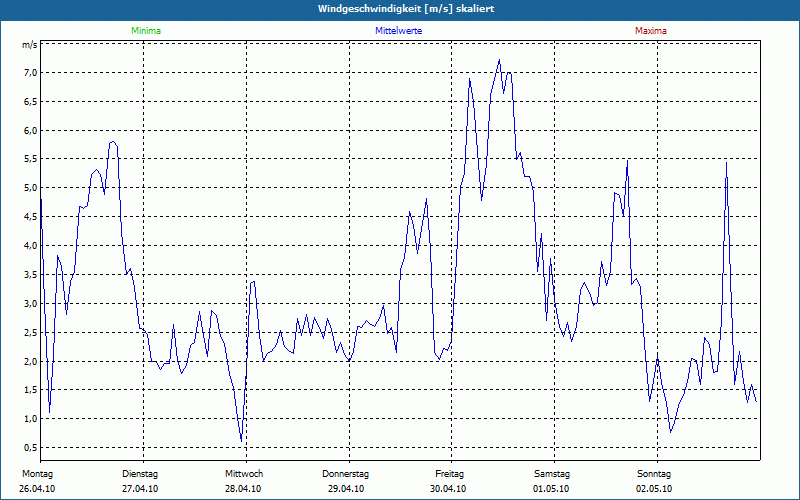Click the 02.05.10 date label

[654, 489]
